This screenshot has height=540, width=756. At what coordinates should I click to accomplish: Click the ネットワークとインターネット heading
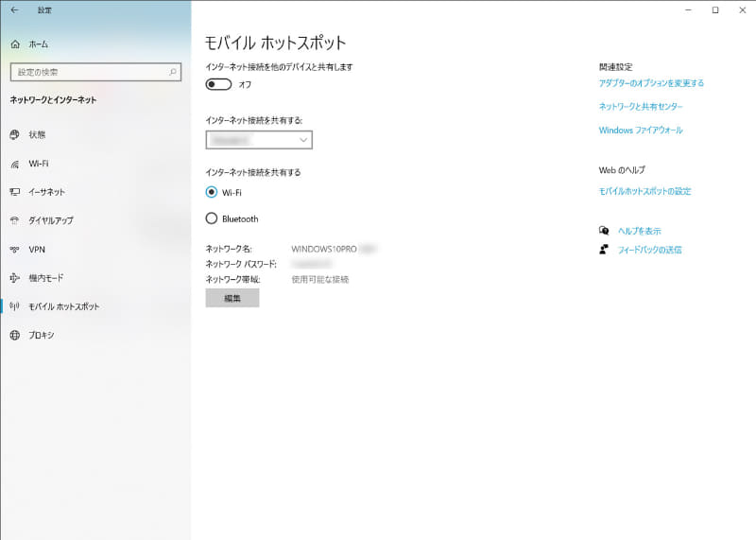pos(53,100)
